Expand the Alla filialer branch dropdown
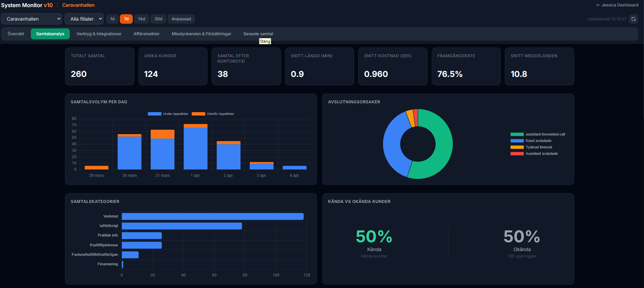Viewport: 644px width, 288px height. 84,19
